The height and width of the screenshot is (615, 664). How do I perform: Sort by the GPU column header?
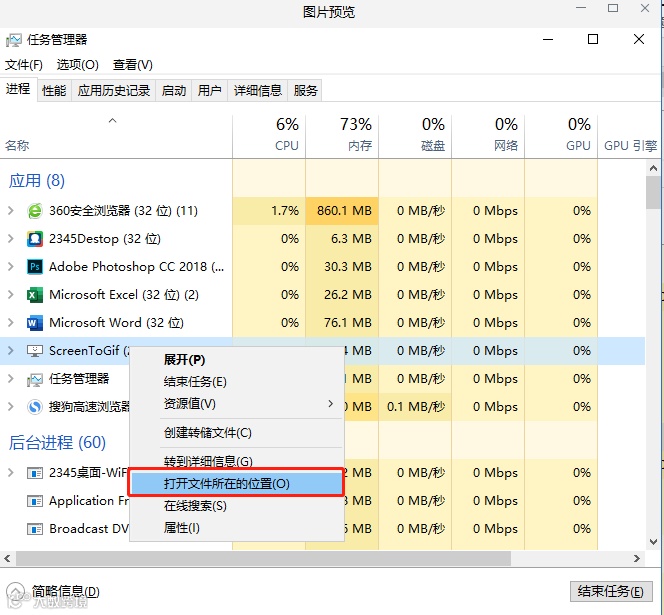[x=561, y=136]
